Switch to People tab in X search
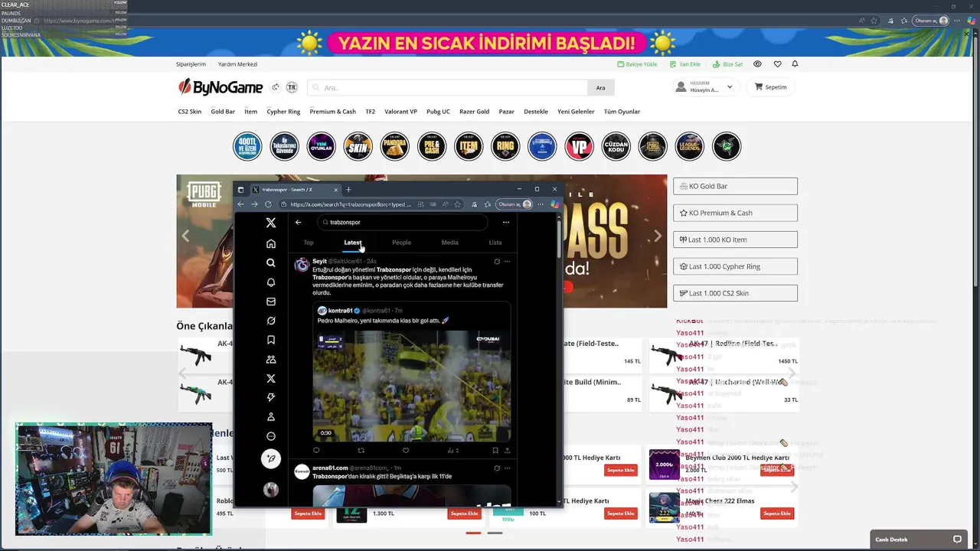 (x=401, y=243)
